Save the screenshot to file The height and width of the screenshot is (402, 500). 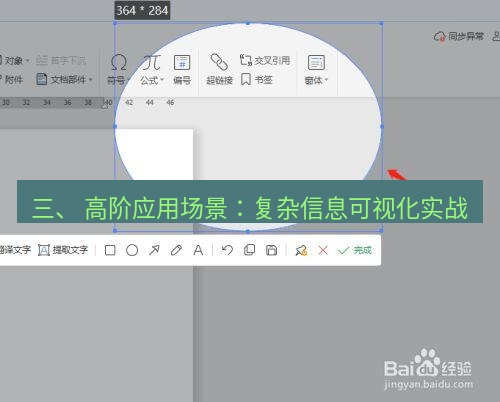click(x=271, y=250)
